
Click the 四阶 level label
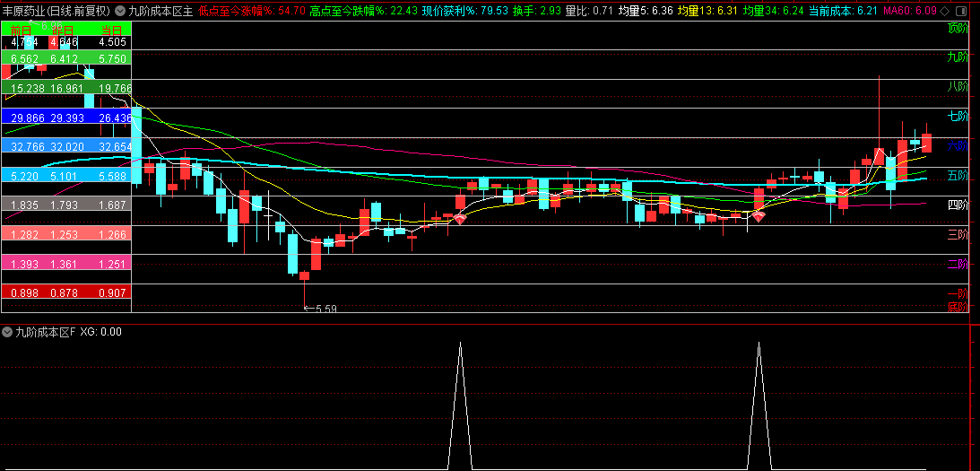(x=958, y=204)
